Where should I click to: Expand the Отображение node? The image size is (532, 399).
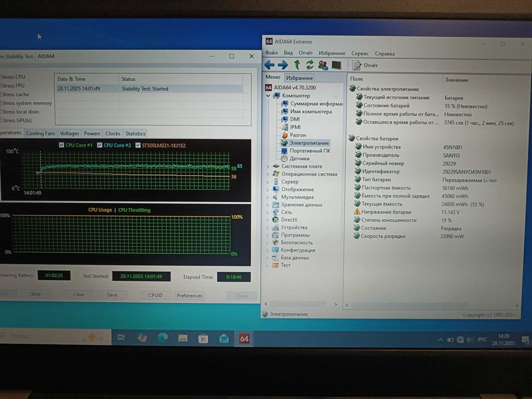(267, 190)
